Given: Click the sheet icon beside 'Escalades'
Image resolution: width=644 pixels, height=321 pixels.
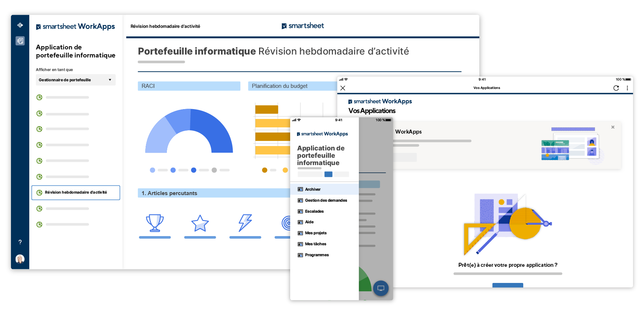Looking at the screenshot, I should click(x=300, y=212).
